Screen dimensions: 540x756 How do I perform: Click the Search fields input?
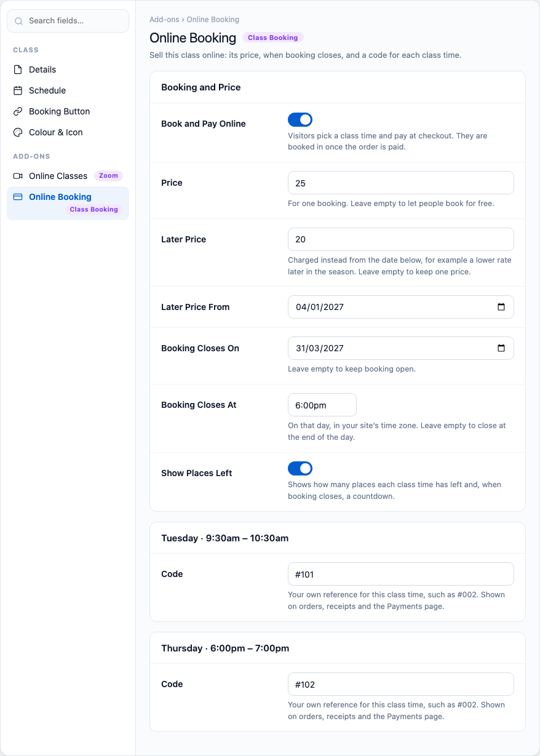click(x=68, y=21)
